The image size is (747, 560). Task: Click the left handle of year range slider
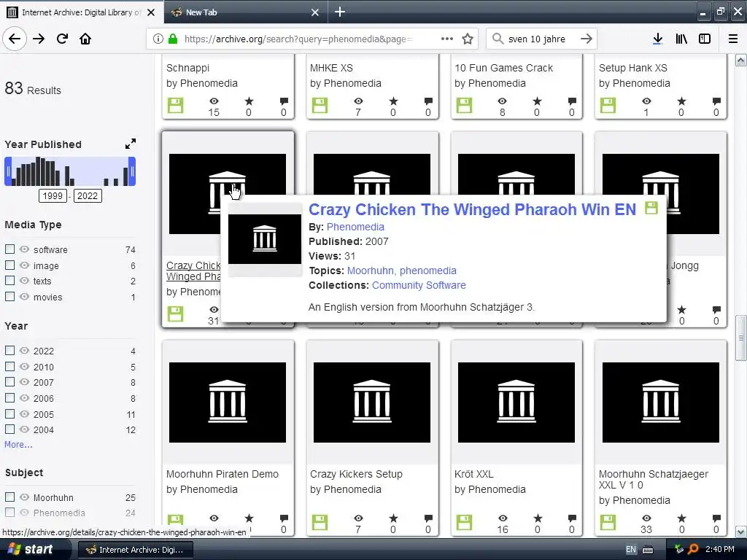click(x=8, y=171)
